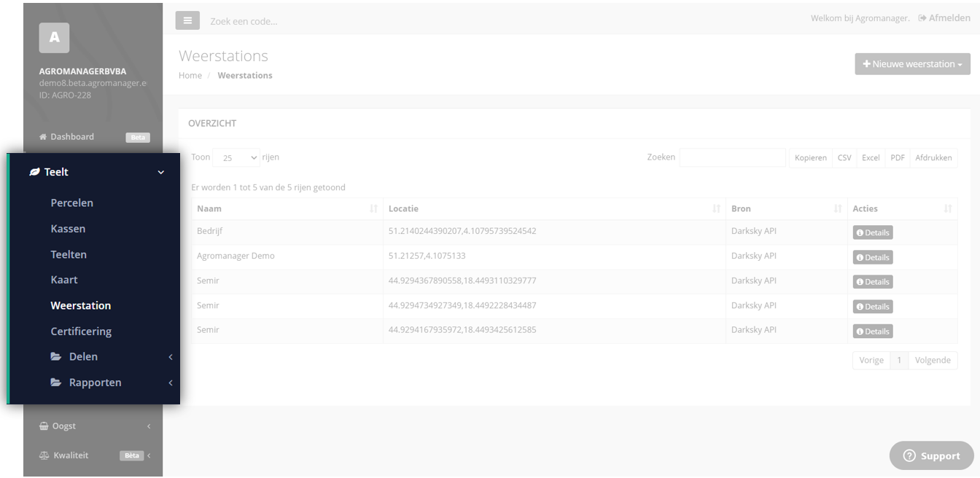The image size is (980, 478).
Task: Go to Volgende page
Action: click(x=933, y=360)
